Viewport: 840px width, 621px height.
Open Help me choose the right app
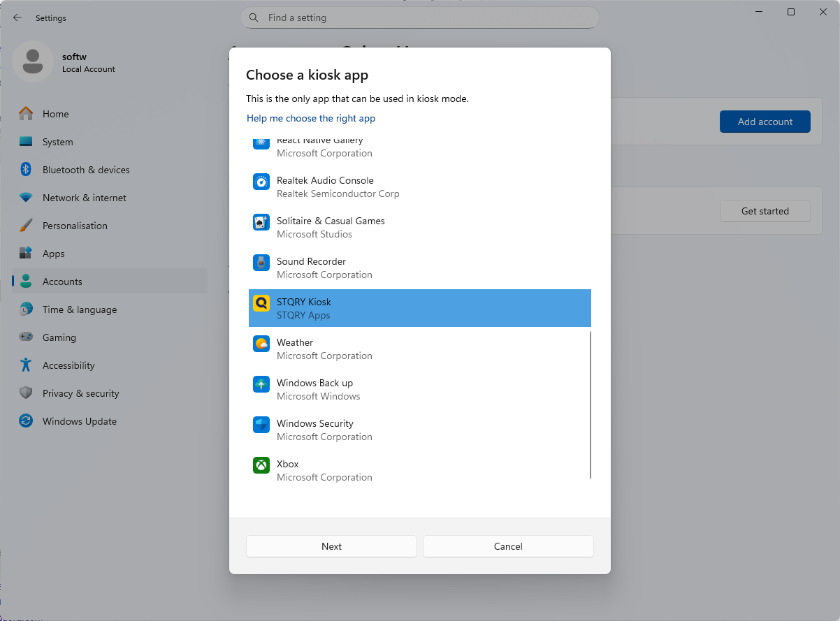(x=311, y=119)
